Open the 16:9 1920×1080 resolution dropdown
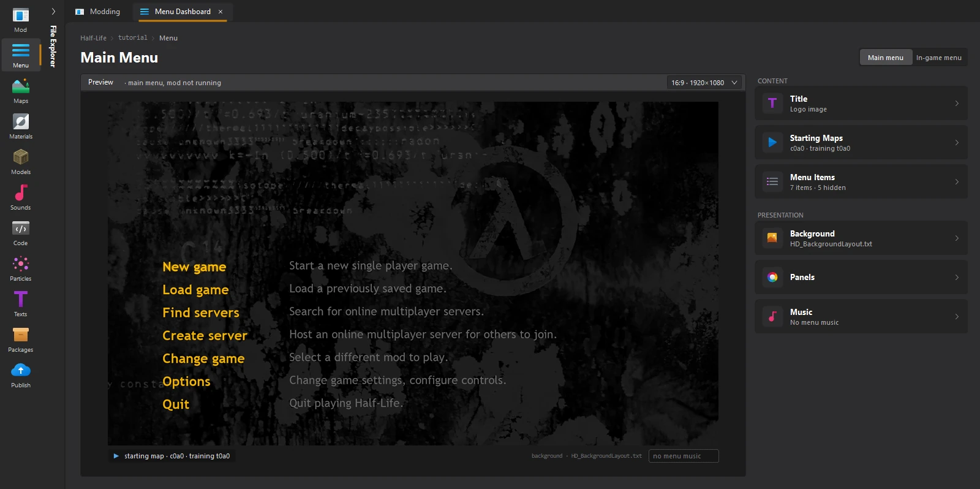The width and height of the screenshot is (980, 489). (x=704, y=83)
